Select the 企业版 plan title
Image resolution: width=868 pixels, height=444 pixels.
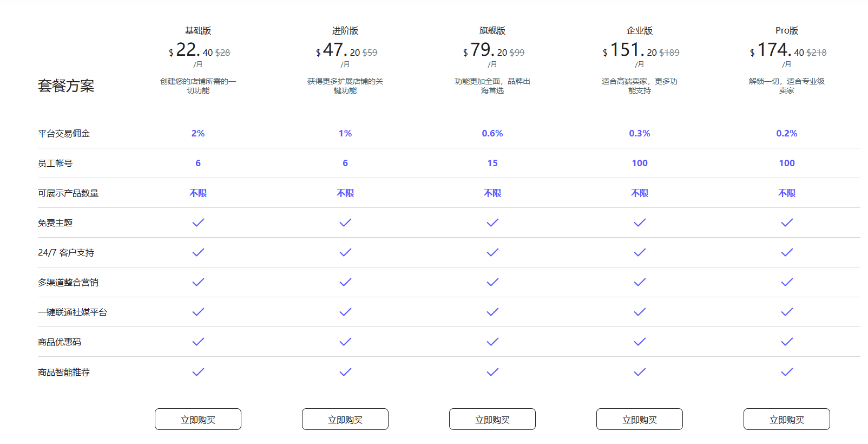pyautogui.click(x=640, y=31)
